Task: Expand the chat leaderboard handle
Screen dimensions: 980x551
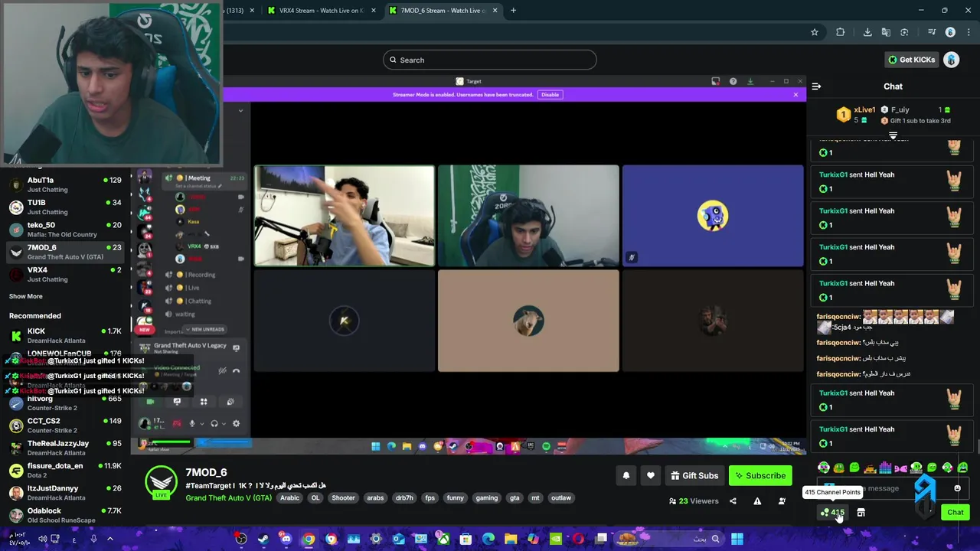Action: (893, 135)
